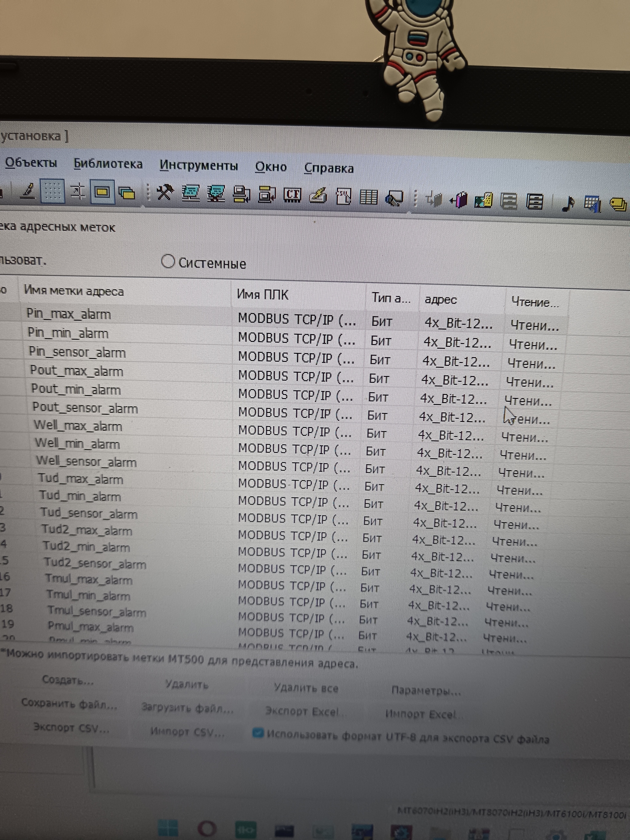This screenshot has height=840, width=630.
Task: Click the Экспорт CSV... button
Action: pos(71,728)
